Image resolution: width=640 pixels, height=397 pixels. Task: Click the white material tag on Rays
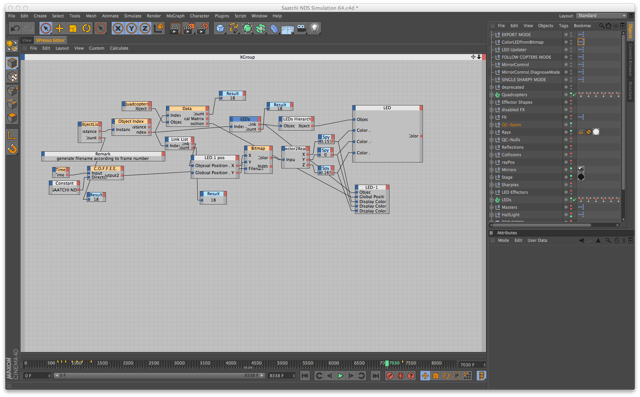click(596, 132)
